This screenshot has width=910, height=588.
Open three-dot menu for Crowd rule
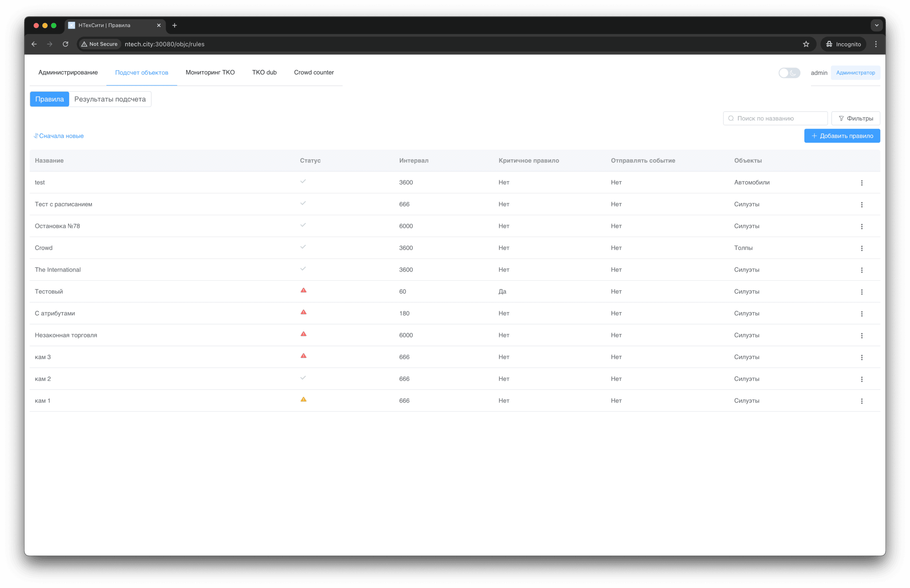pos(862,248)
